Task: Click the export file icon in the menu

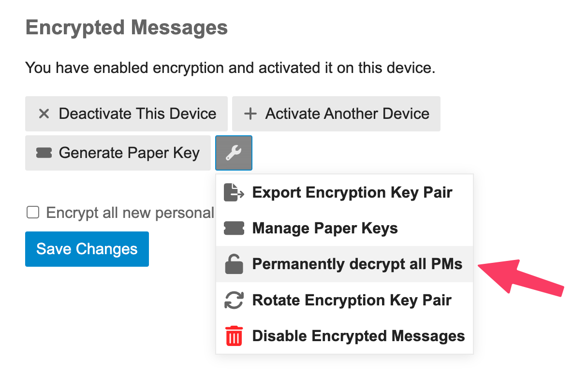Action: coord(234,192)
